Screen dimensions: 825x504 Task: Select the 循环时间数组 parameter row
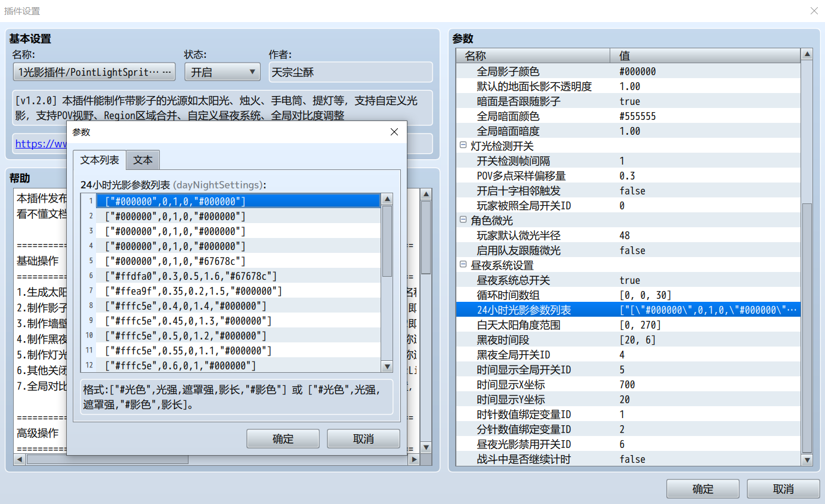coord(628,295)
